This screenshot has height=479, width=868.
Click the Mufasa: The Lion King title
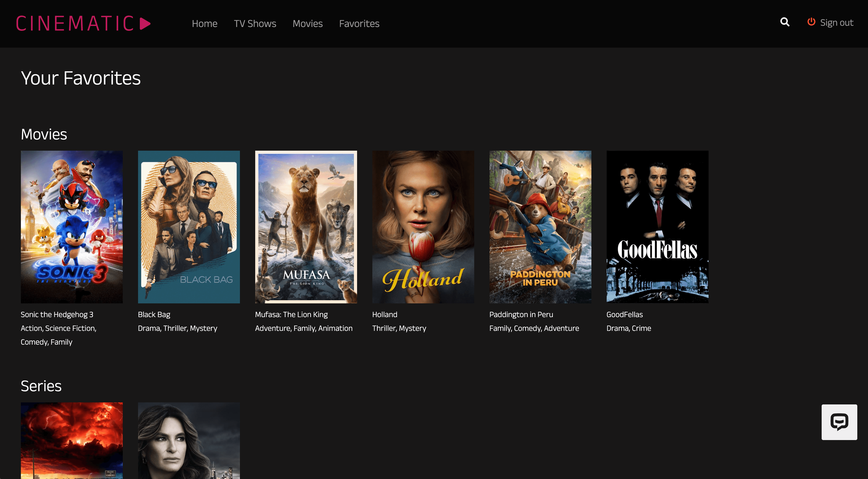click(291, 314)
